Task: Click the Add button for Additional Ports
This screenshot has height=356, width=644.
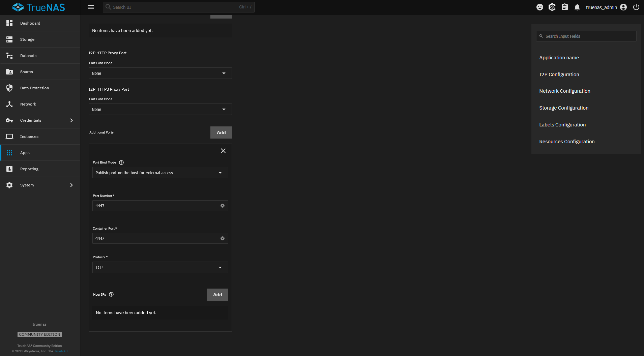Action: [221, 132]
